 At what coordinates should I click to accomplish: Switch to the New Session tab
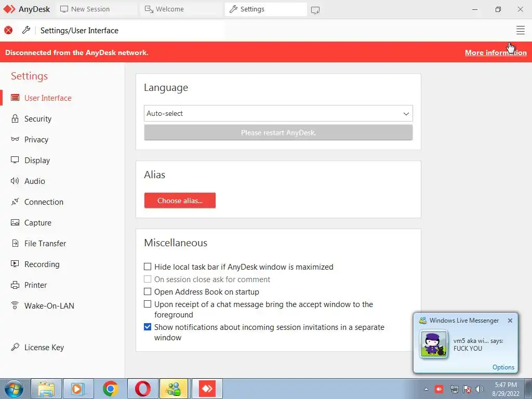coord(96,9)
